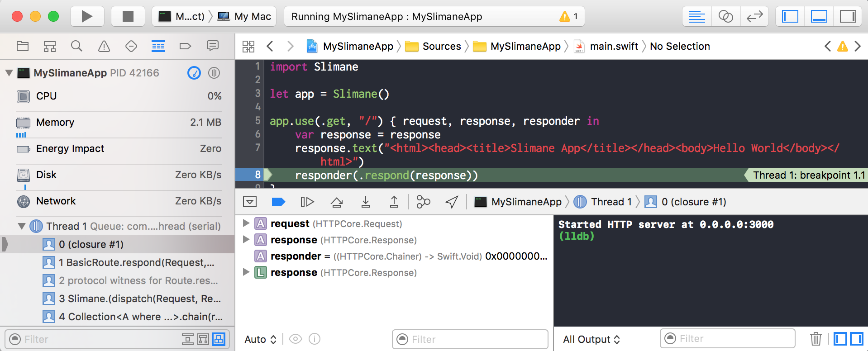868x351 pixels.
Task: Click the Run (play) button
Action: point(87,17)
